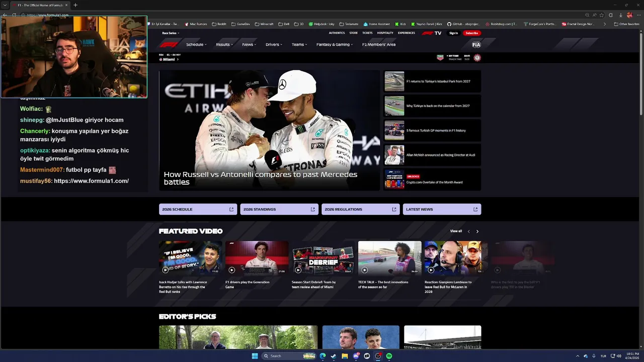Open a new browser tab
This screenshot has width=644, height=362.
[75, 5]
